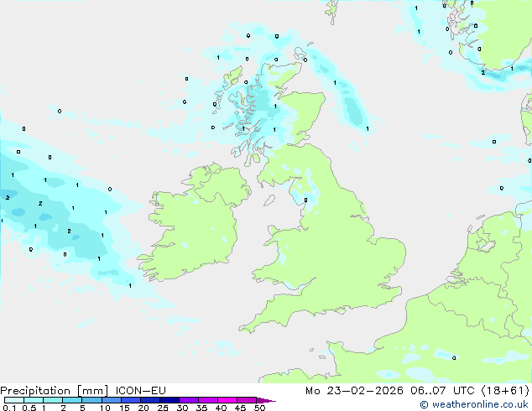Click the '15' legend scale label
Image resolution: width=532 pixels, height=411 pixels.
124,408
